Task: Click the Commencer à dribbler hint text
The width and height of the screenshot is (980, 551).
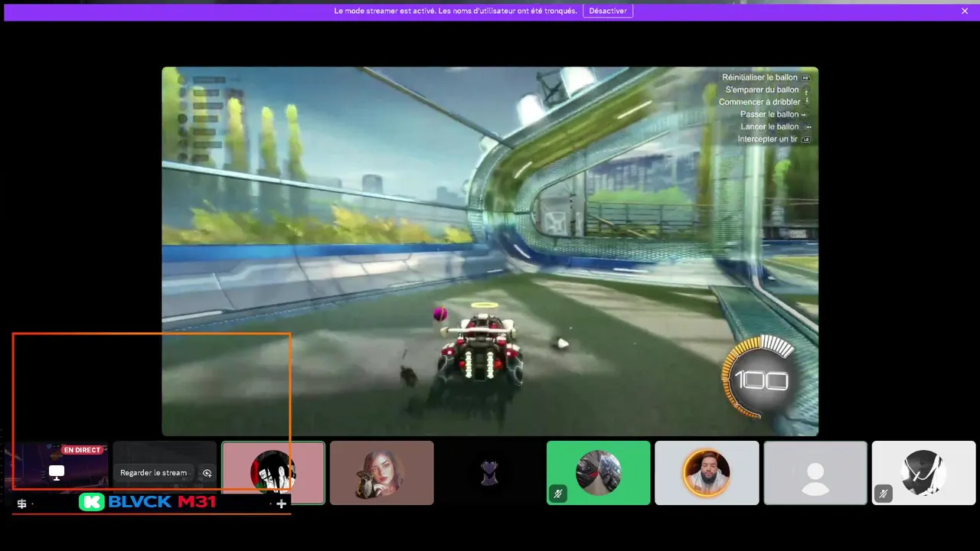Action: 759,102
